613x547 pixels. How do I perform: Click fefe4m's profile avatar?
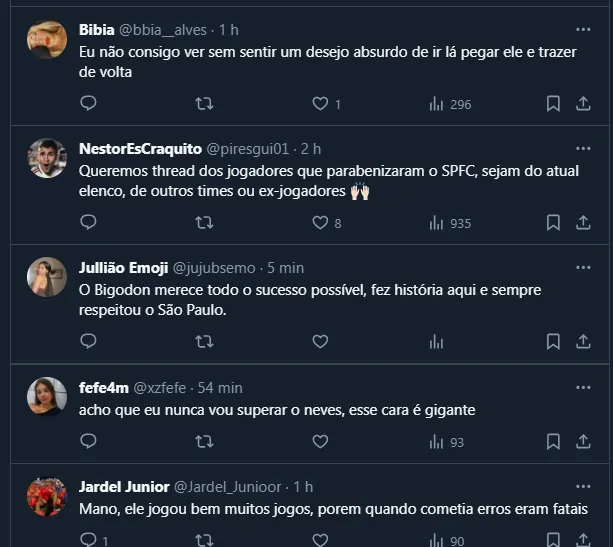click(x=47, y=397)
